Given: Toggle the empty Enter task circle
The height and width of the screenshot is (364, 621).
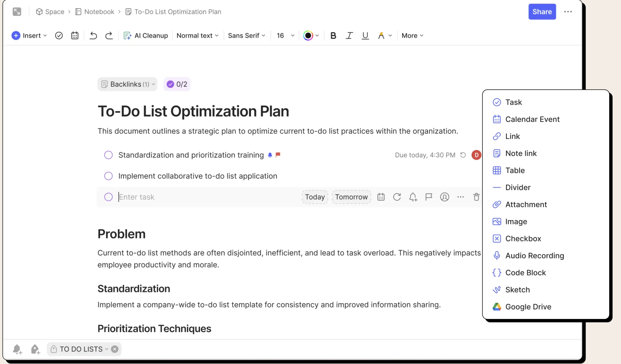Looking at the screenshot, I should [x=108, y=197].
